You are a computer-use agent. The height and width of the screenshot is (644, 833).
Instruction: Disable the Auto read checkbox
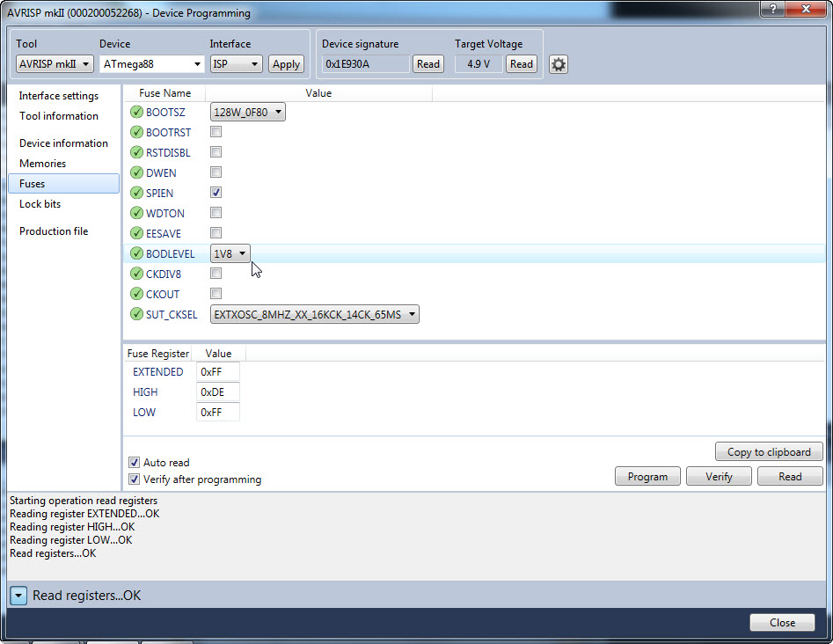[x=134, y=462]
